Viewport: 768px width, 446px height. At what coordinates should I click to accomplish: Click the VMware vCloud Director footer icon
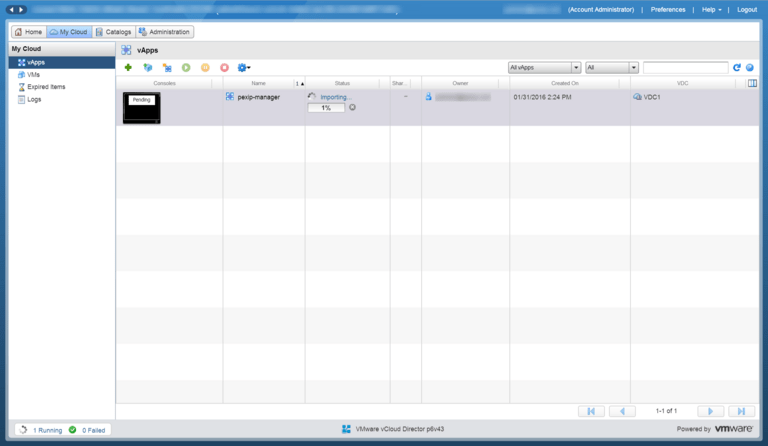346,429
